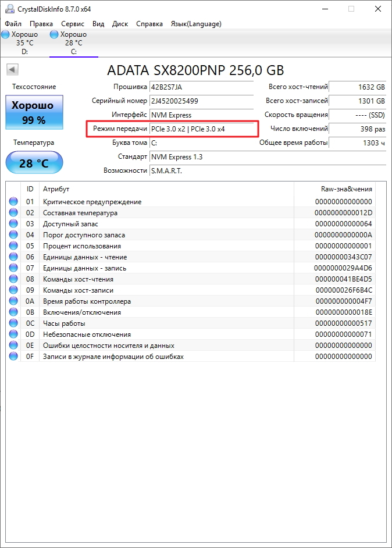Select the Единицы данных - запись row

[191, 268]
